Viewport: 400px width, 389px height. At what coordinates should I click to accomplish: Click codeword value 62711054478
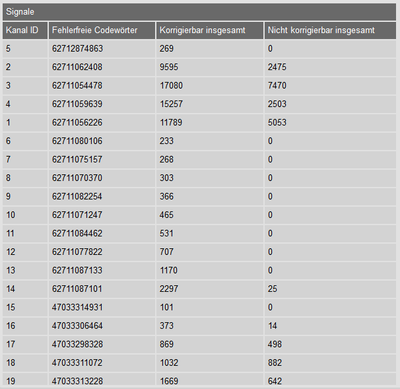77,86
